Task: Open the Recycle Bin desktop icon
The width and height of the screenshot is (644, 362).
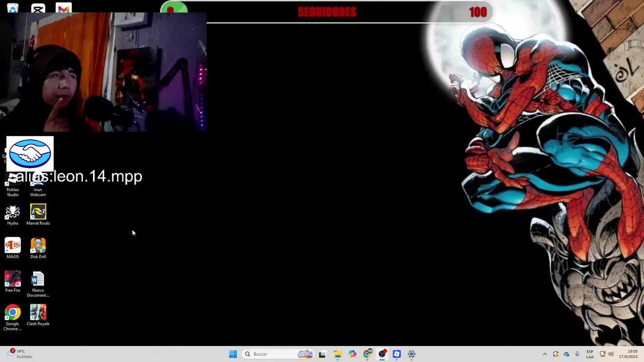Action: pyautogui.click(x=13, y=7)
